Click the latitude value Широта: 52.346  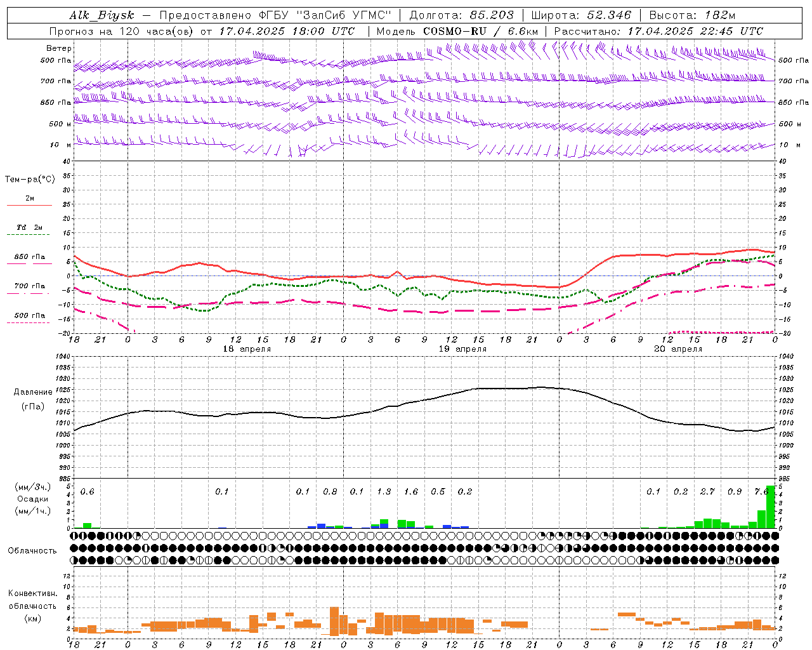click(x=581, y=15)
